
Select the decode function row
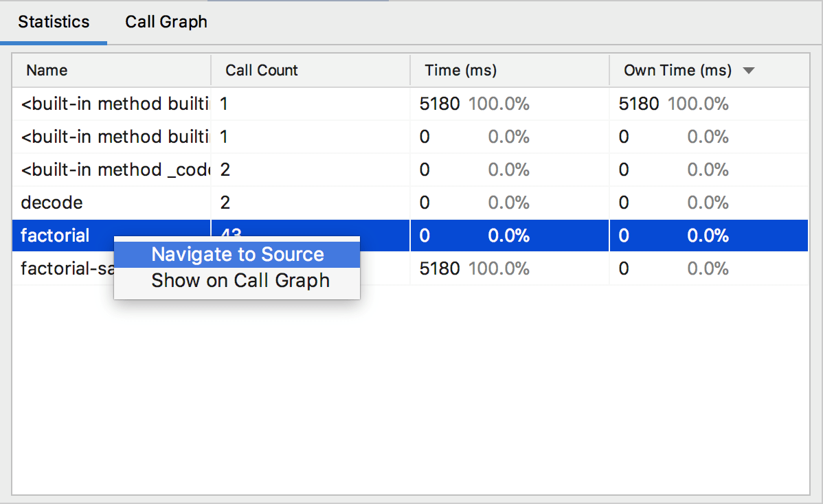pos(52,203)
